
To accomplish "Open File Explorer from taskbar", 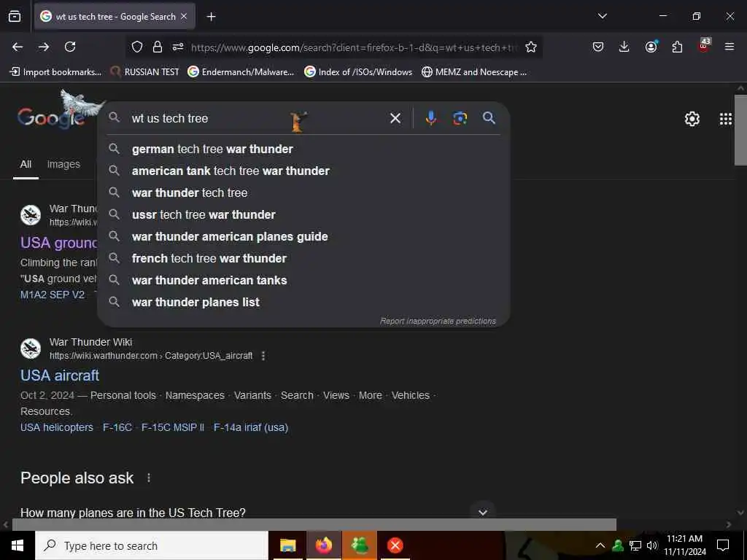I will point(287,545).
